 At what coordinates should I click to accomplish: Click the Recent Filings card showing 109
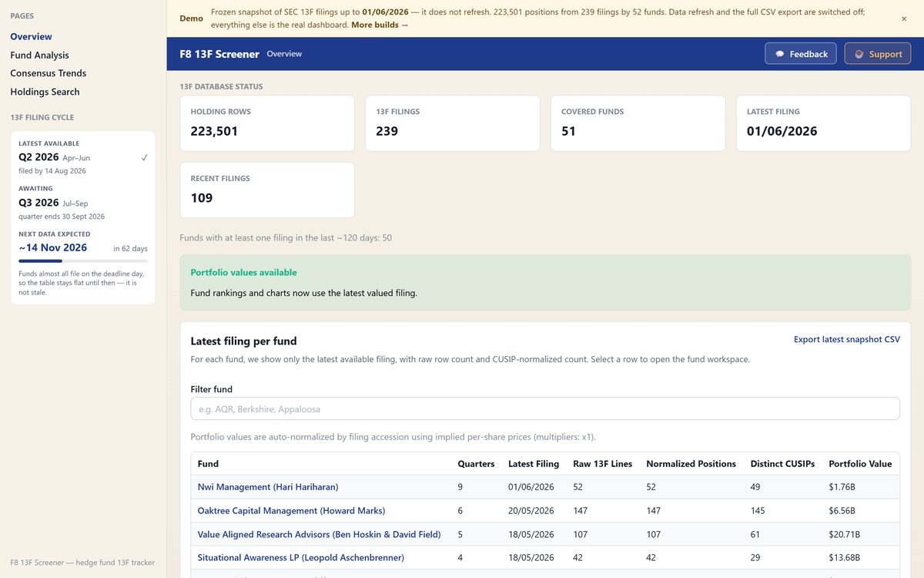(267, 190)
